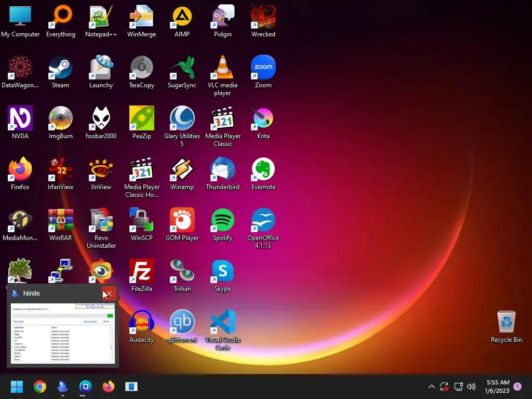Viewport: 532px width, 399px height.
Task: Click the Firefox taskbar icon
Action: point(109,387)
